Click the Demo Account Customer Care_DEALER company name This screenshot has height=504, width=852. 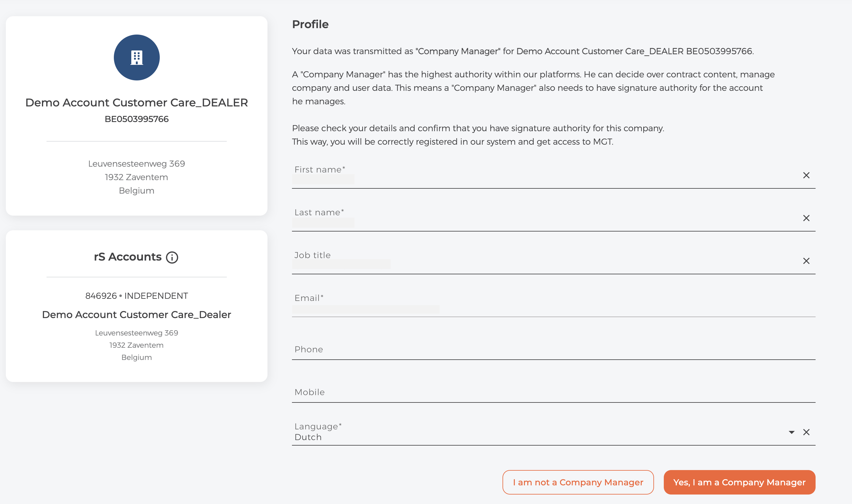(136, 102)
